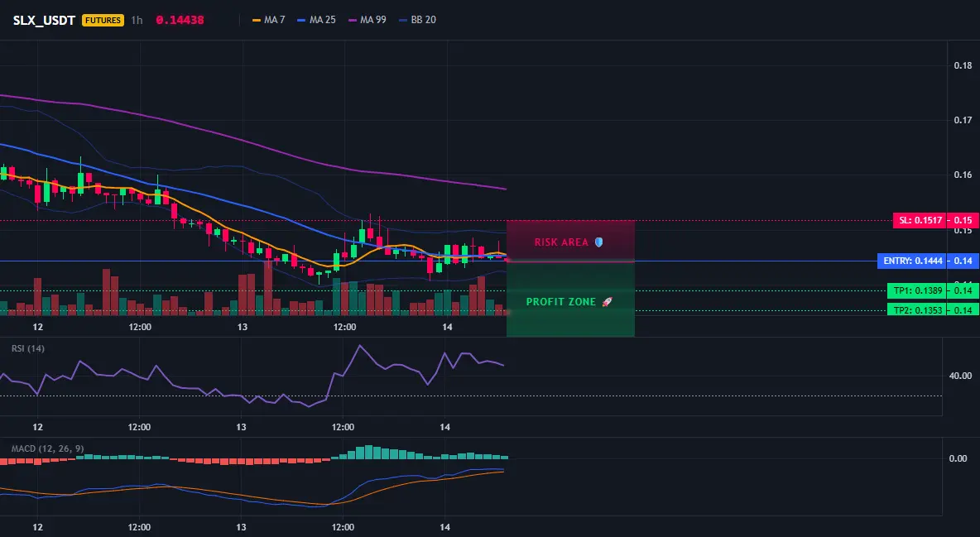This screenshot has width=980, height=537.
Task: Select the RISK AREA red zone label
Action: [x=561, y=242]
